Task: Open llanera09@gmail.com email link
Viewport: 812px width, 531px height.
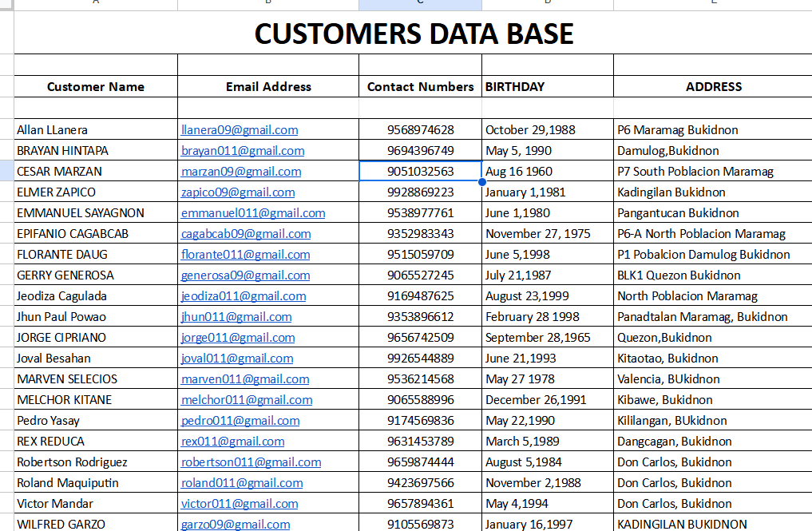Action: (x=240, y=130)
